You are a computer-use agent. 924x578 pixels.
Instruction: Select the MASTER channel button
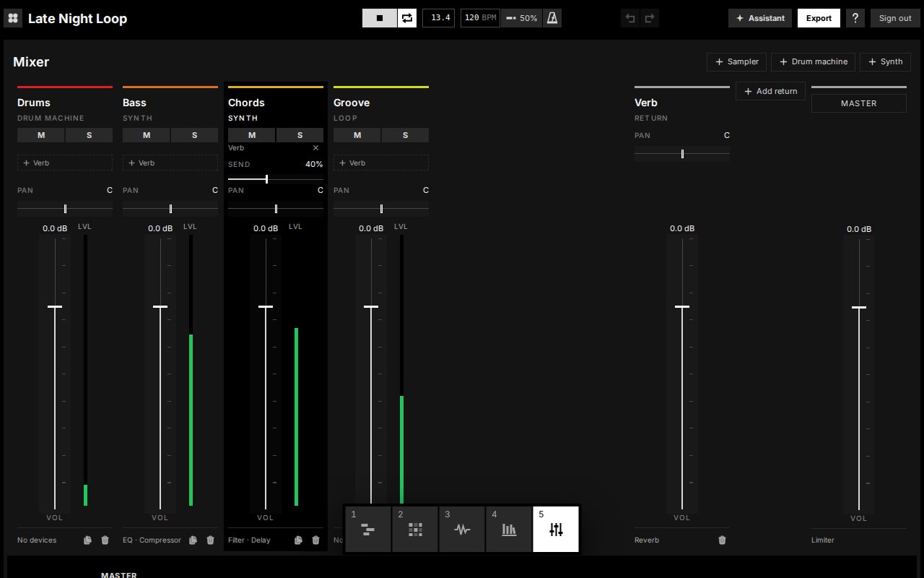(859, 103)
